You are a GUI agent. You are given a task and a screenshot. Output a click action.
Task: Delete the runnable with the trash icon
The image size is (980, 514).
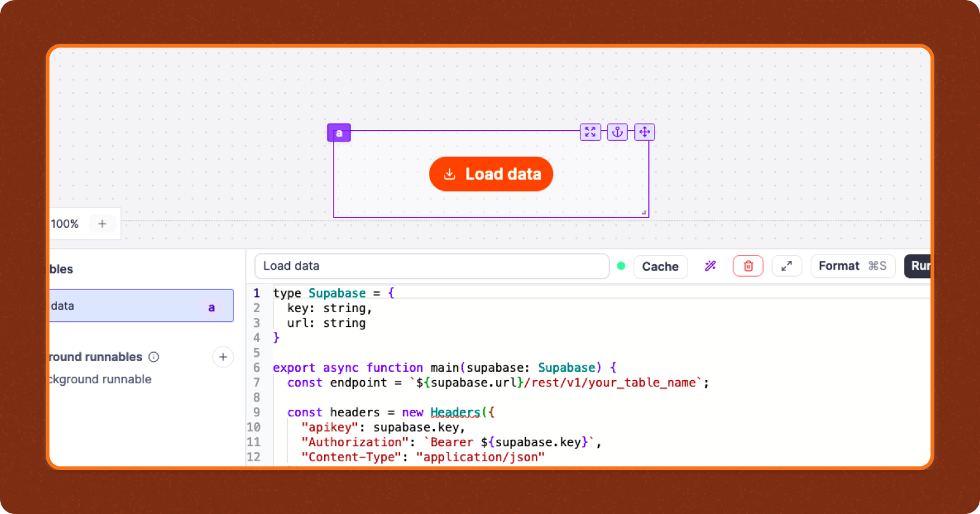[748, 267]
